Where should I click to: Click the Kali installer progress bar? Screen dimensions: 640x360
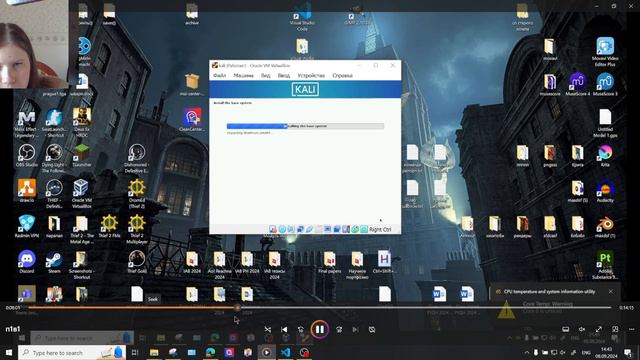click(x=305, y=126)
